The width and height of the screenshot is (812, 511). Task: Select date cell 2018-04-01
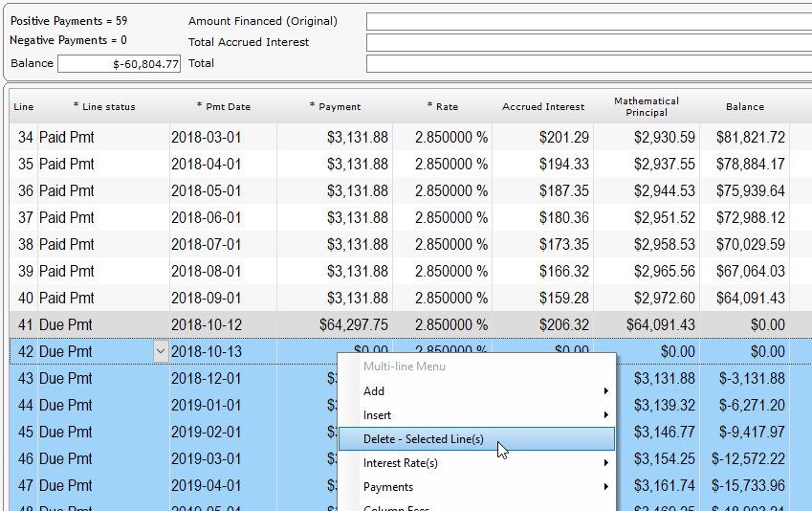[x=223, y=165]
